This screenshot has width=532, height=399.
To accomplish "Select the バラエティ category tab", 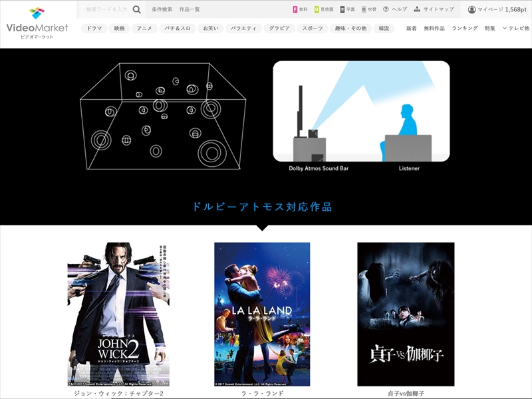I will (x=243, y=29).
